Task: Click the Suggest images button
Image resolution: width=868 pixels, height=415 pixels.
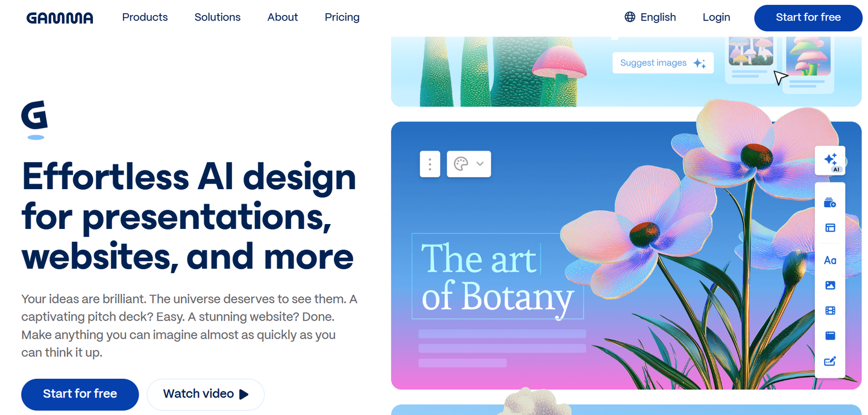Action: 663,63
